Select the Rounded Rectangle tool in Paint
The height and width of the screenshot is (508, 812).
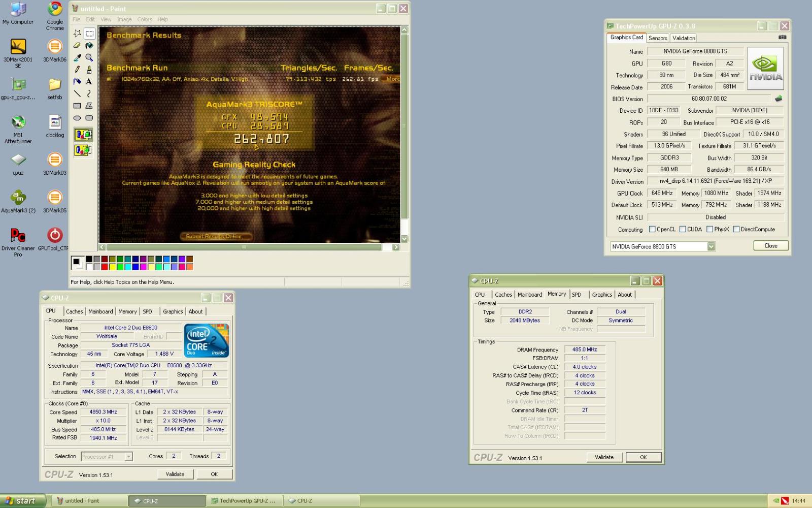(89, 118)
